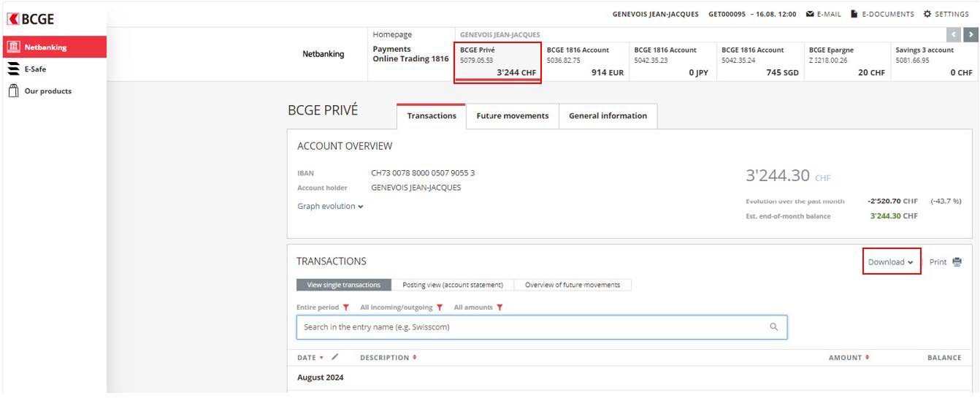The width and height of the screenshot is (980, 398).
Task: Switch to the Transactions tab
Action: click(x=432, y=116)
